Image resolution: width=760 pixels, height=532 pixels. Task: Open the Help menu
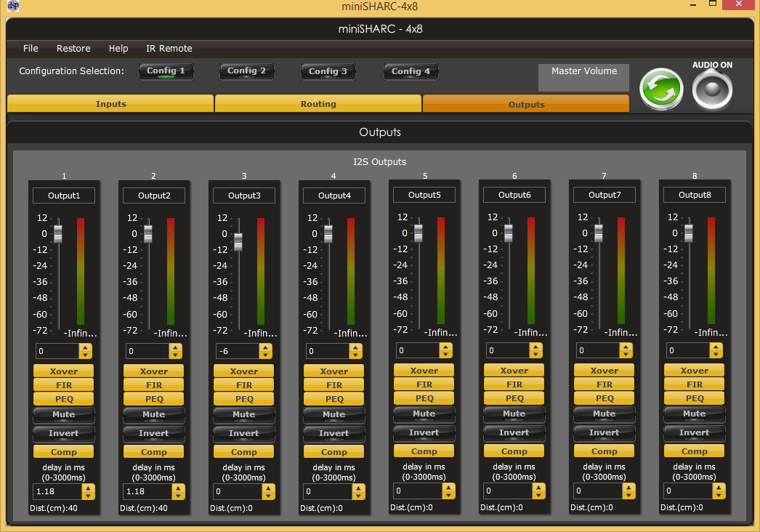[x=118, y=49]
